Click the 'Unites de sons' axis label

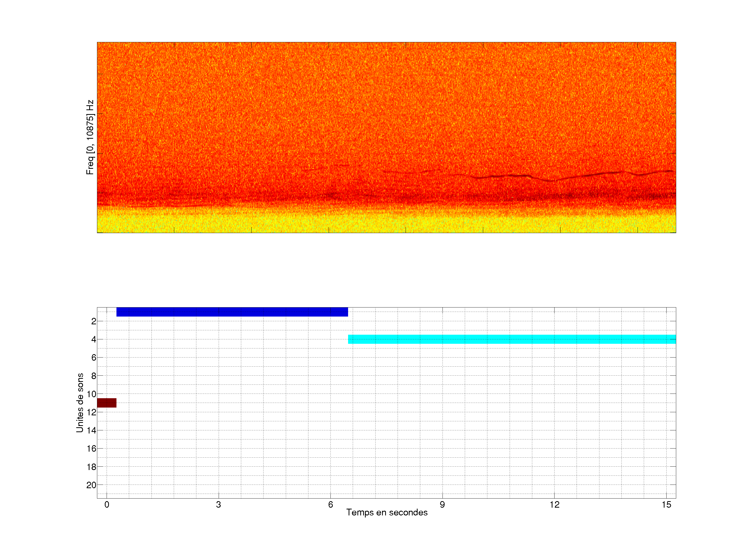pyautogui.click(x=80, y=402)
